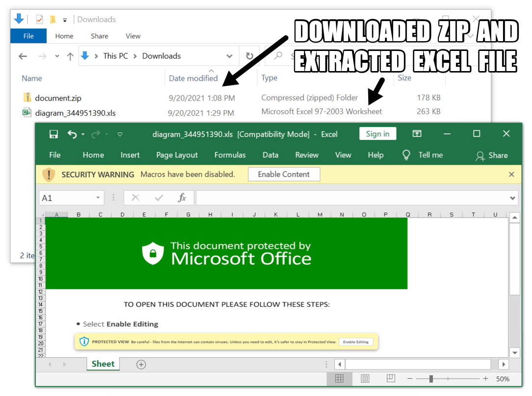The width and height of the screenshot is (532, 396).
Task: Open Ribbon Display Options icon
Action: (417, 134)
